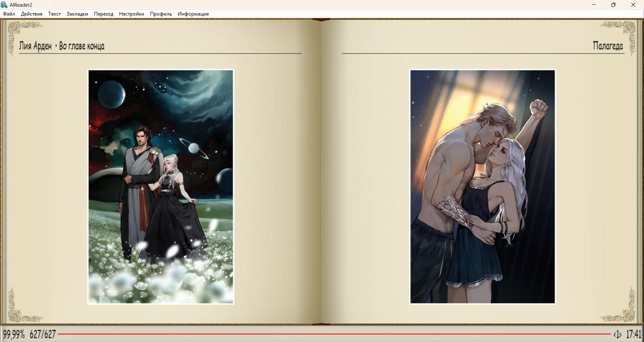Click the red reading progress bar
This screenshot has width=644, height=342.
334,334
